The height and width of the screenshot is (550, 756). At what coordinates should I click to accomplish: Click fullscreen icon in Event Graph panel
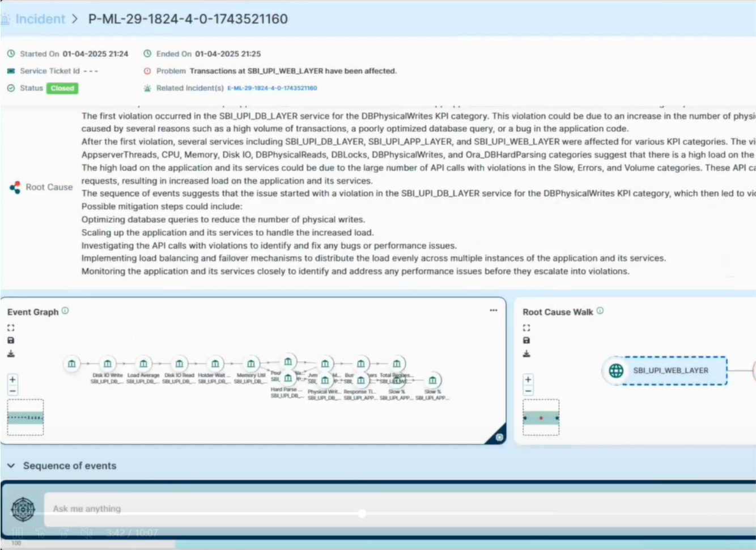[11, 328]
